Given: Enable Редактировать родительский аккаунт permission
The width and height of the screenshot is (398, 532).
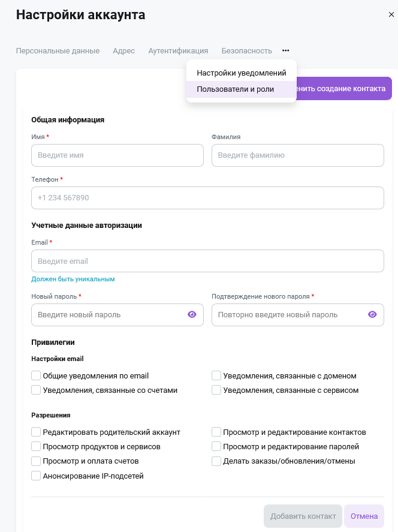Looking at the screenshot, I should [36, 432].
